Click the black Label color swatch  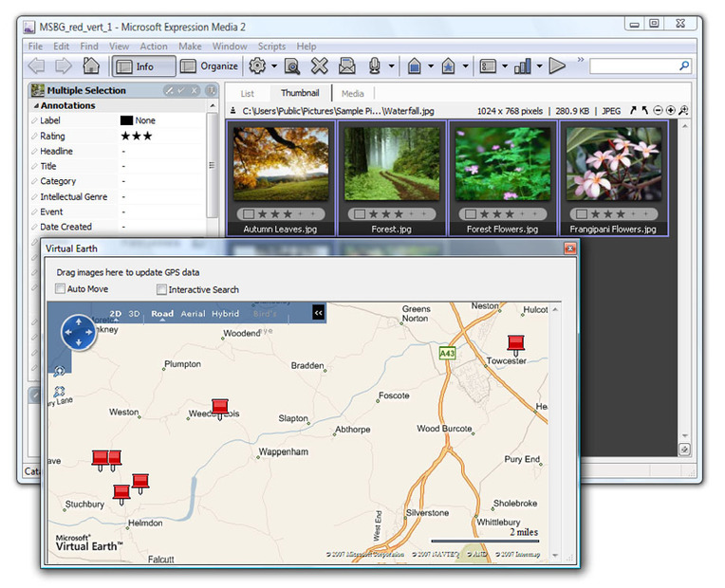tap(126, 120)
